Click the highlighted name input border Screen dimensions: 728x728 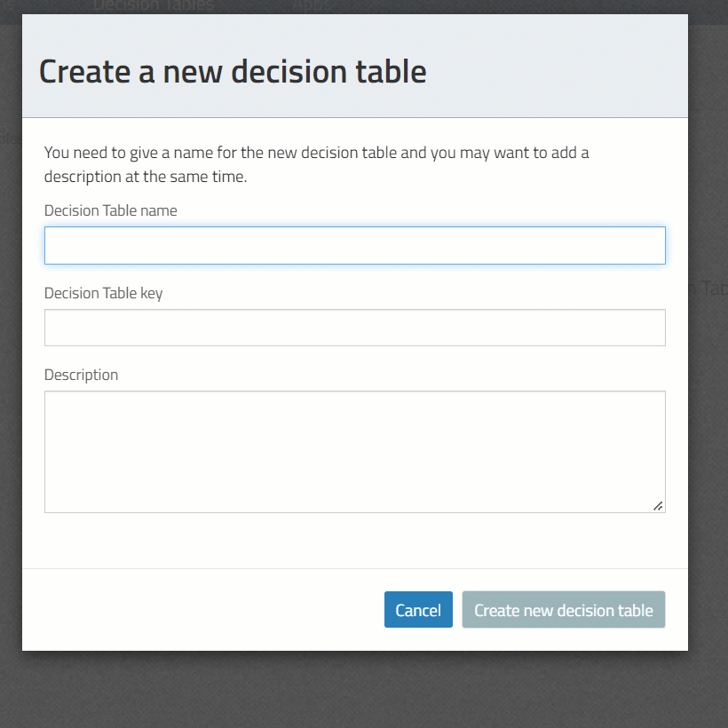click(354, 226)
